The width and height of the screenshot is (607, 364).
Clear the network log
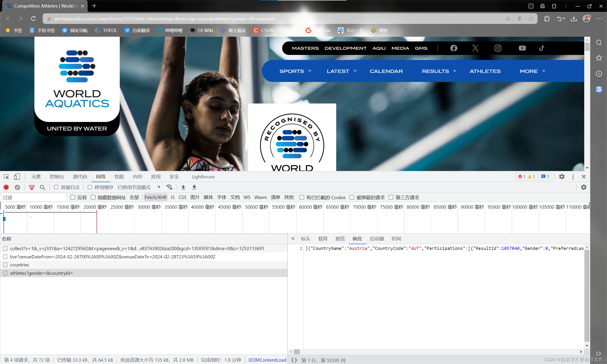pos(17,187)
